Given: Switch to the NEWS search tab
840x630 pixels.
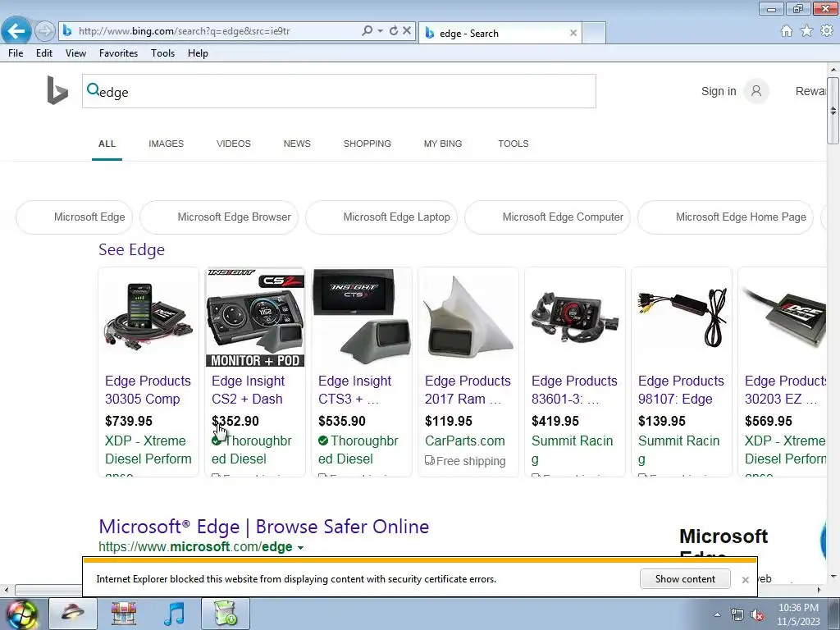Looking at the screenshot, I should [297, 144].
